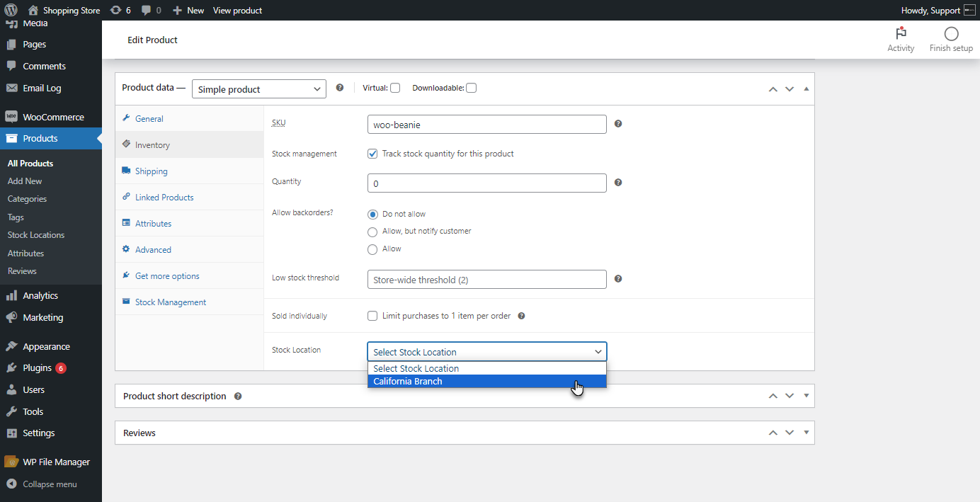Switch to the Shipping tab
This screenshot has width=980, height=502.
pyautogui.click(x=189, y=171)
